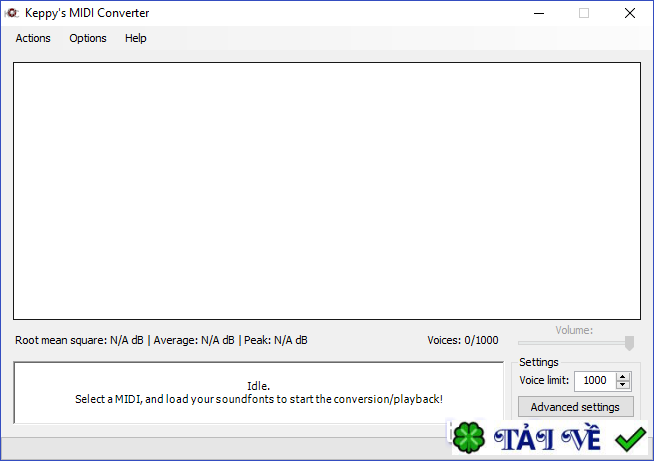Click the Peak: N/A dB readout

click(276, 340)
